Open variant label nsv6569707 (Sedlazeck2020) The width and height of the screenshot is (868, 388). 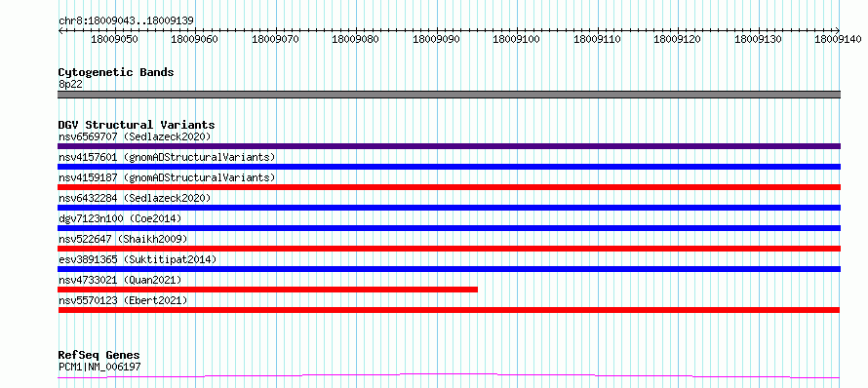pos(135,136)
